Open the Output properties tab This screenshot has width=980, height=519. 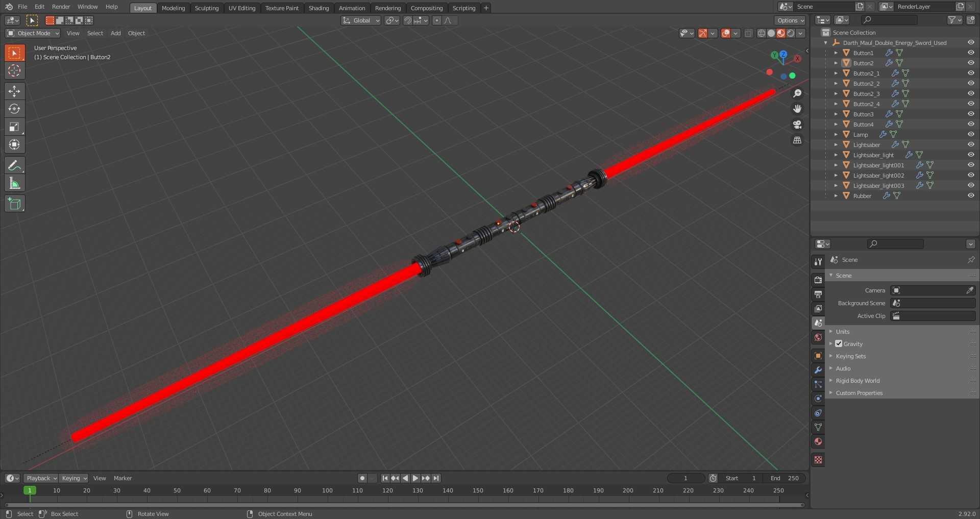click(x=818, y=294)
